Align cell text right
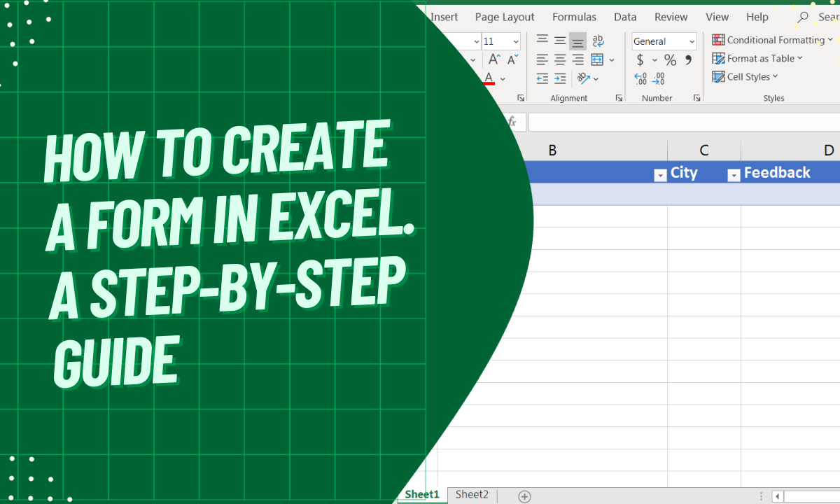 coord(577,59)
